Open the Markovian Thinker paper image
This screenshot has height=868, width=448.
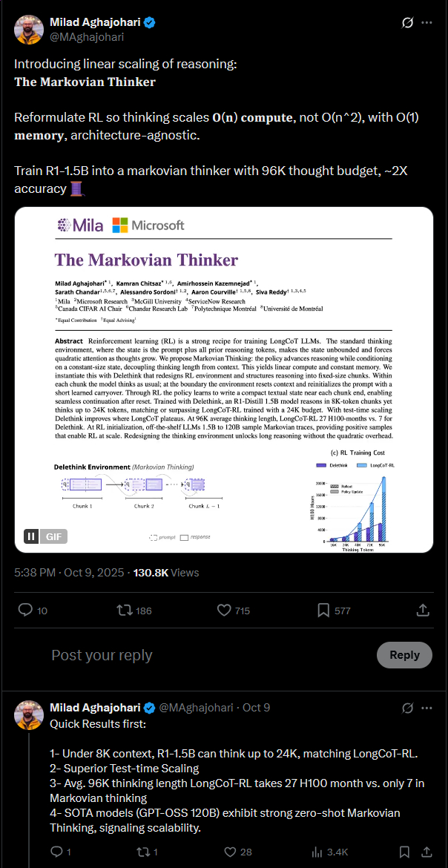tap(224, 380)
